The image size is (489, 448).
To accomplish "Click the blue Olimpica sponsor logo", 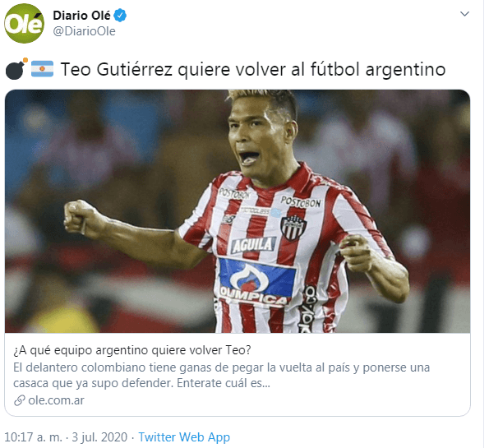I will tap(256, 280).
